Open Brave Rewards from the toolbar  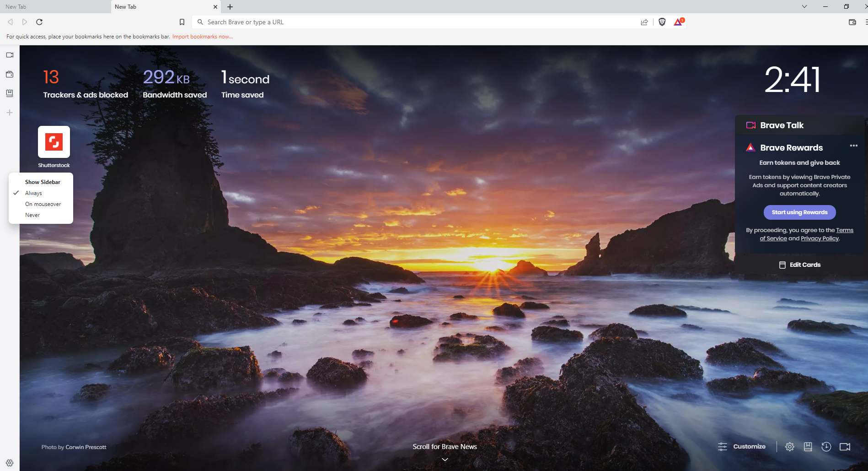pyautogui.click(x=678, y=22)
